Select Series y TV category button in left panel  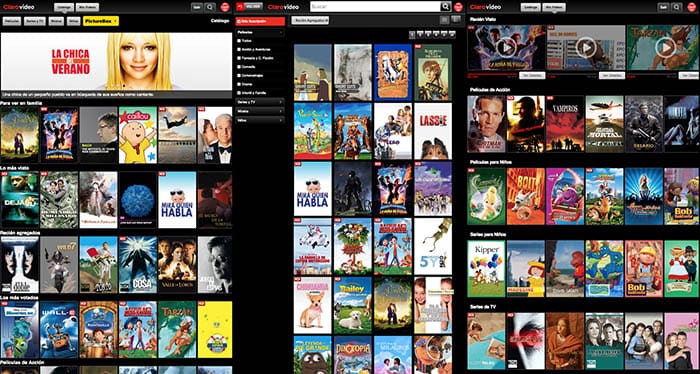pyautogui.click(x=35, y=21)
